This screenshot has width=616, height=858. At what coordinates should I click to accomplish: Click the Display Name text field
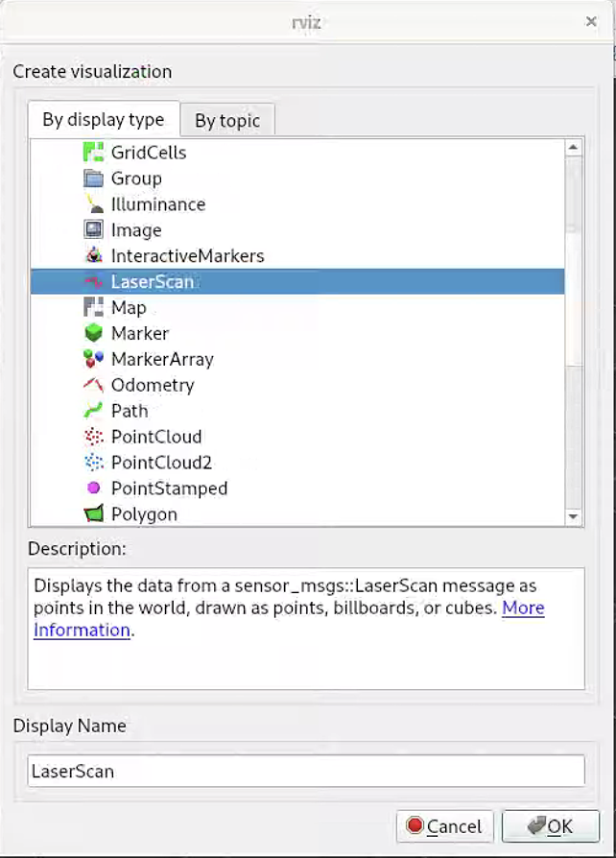tap(305, 771)
